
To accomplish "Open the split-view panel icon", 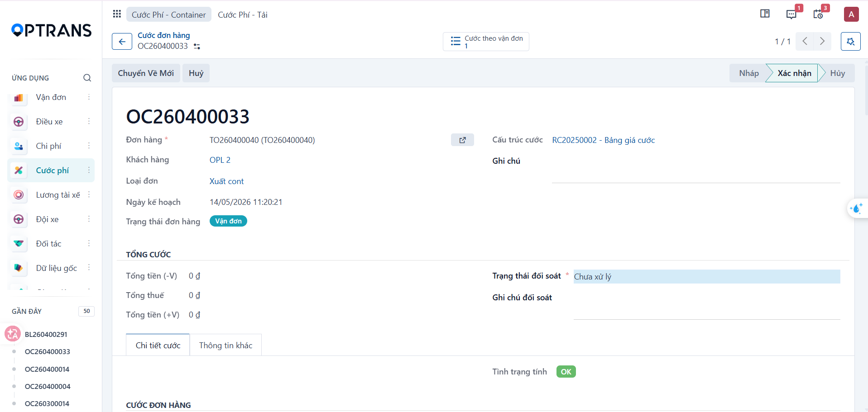I will [x=765, y=14].
